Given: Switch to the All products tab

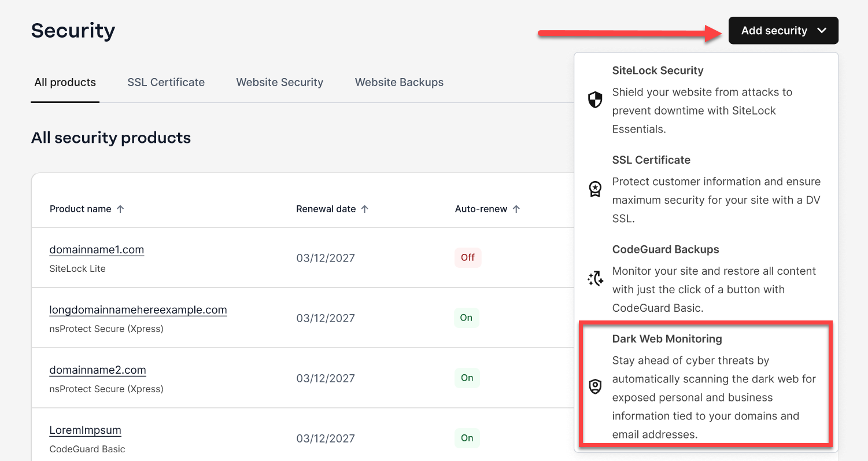Looking at the screenshot, I should tap(65, 83).
